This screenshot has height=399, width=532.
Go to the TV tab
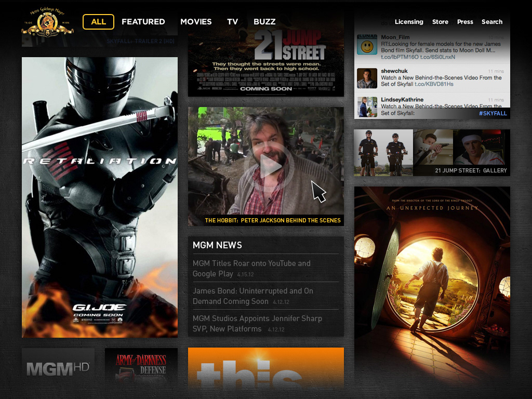tap(232, 22)
